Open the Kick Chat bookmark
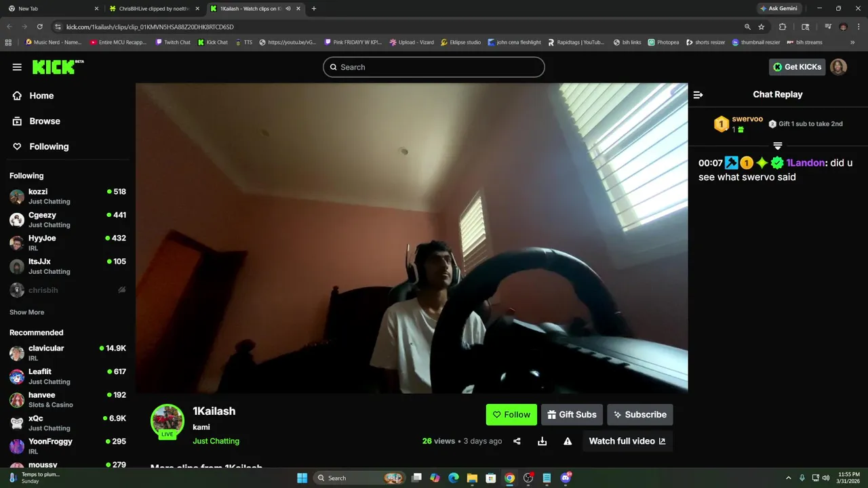This screenshot has width=868, height=488. (213, 42)
